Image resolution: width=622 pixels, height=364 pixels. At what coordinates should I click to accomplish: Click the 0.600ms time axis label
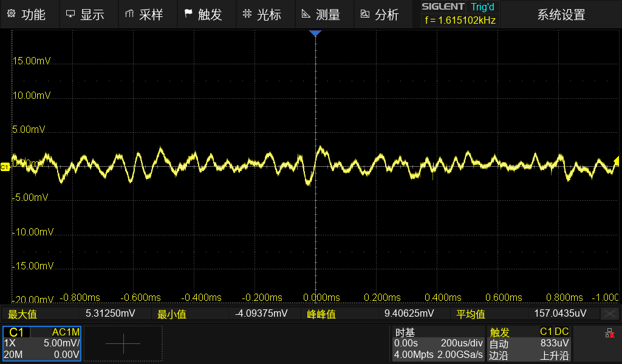[504, 297]
